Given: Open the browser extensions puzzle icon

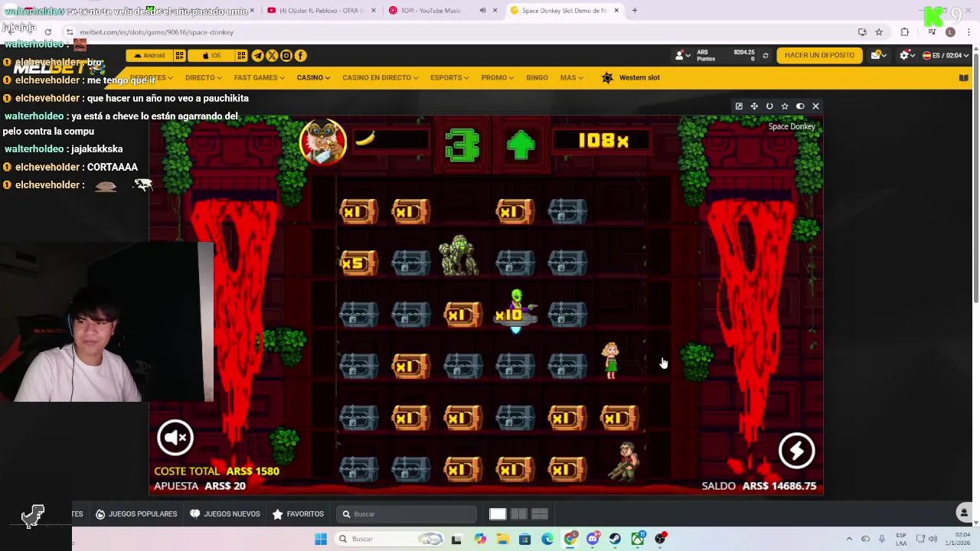Looking at the screenshot, I should (x=905, y=32).
